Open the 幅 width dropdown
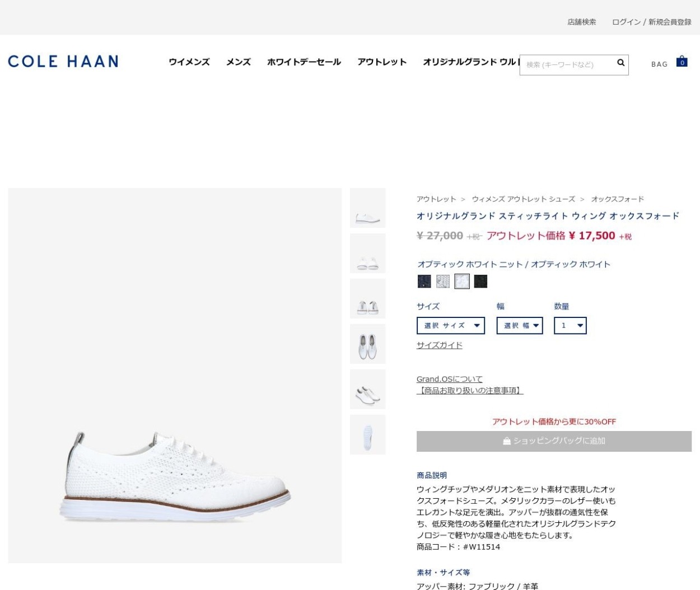 click(x=520, y=325)
